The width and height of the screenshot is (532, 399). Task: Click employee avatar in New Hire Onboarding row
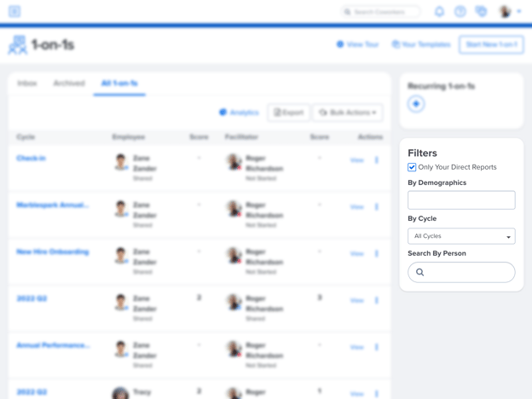121,256
